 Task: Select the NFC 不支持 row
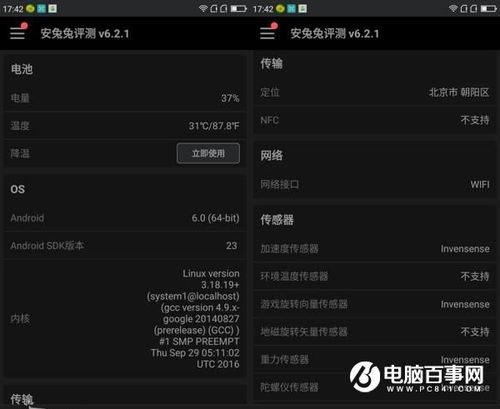pos(375,120)
